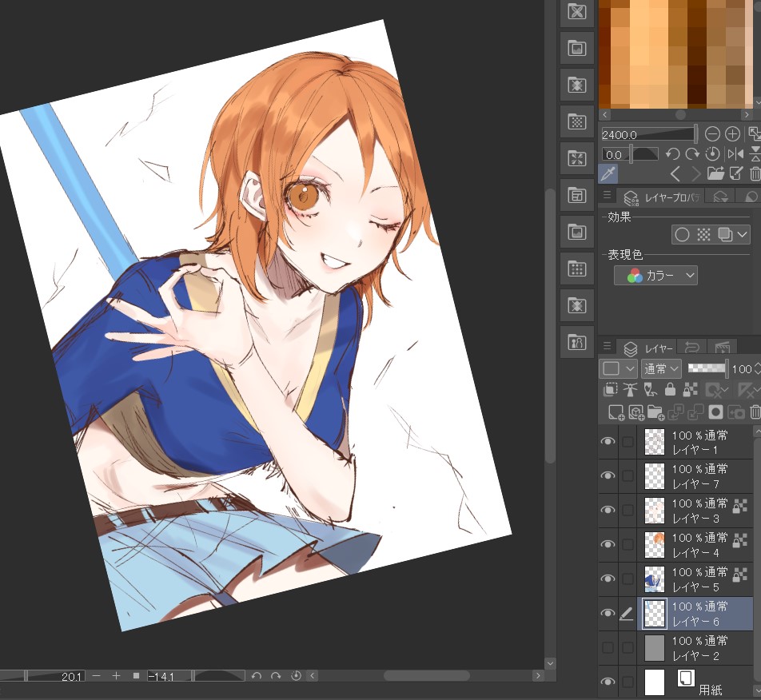Zoom in canvas with plus button
Viewport: 761px width, 700px height.
click(117, 676)
